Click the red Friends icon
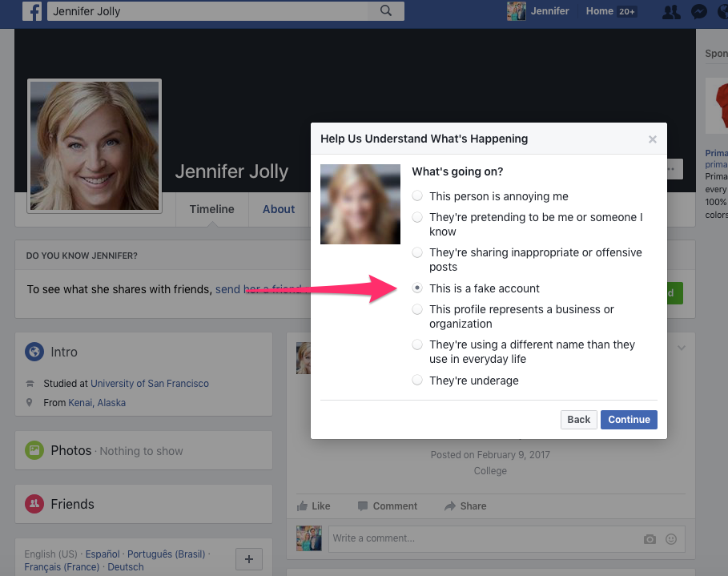The height and width of the screenshot is (576, 728). [34, 504]
